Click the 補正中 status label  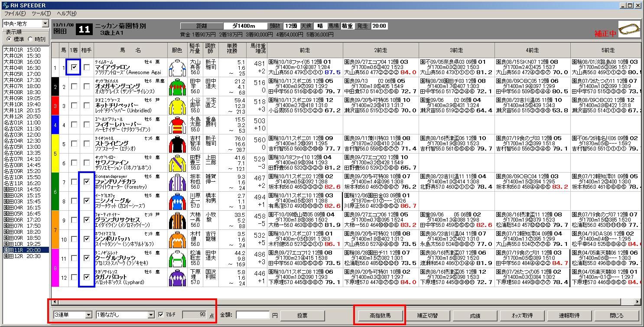point(605,33)
